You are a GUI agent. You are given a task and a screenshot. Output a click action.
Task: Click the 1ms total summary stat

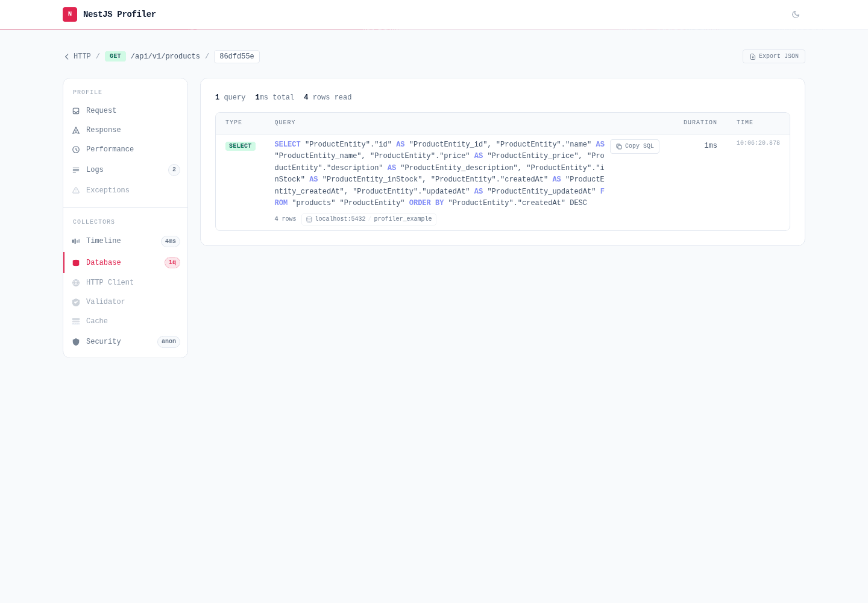click(x=275, y=98)
